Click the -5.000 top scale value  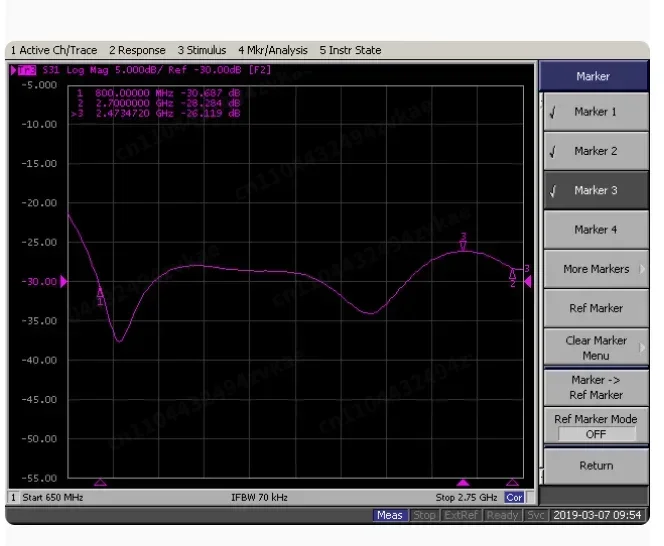click(x=39, y=85)
